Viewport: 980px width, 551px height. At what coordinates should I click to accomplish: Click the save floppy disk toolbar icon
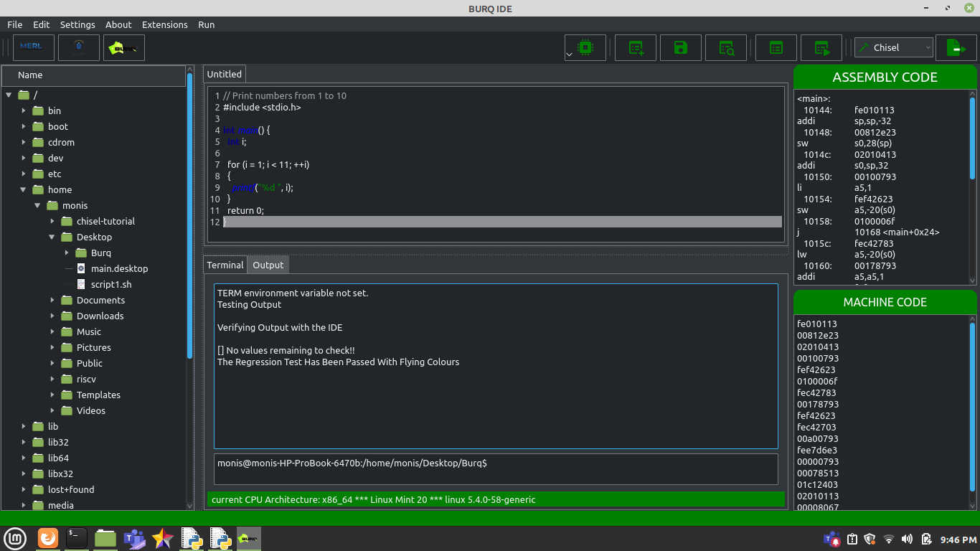(681, 48)
